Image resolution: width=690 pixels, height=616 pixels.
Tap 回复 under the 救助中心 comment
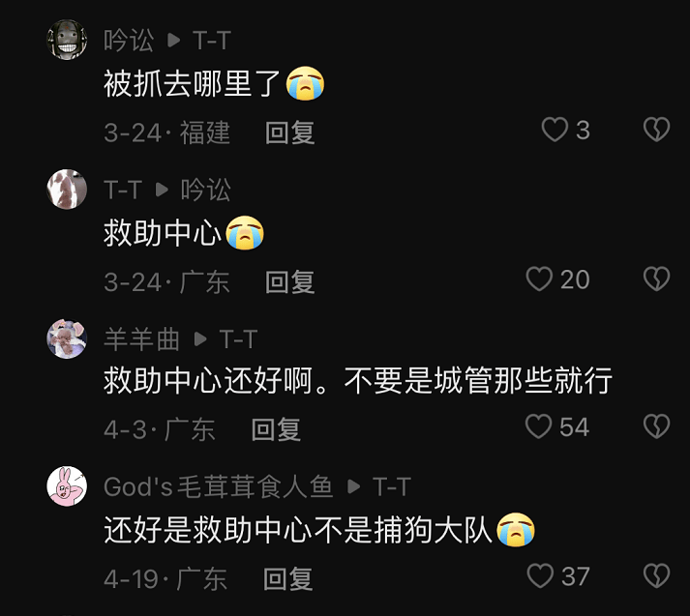[290, 281]
